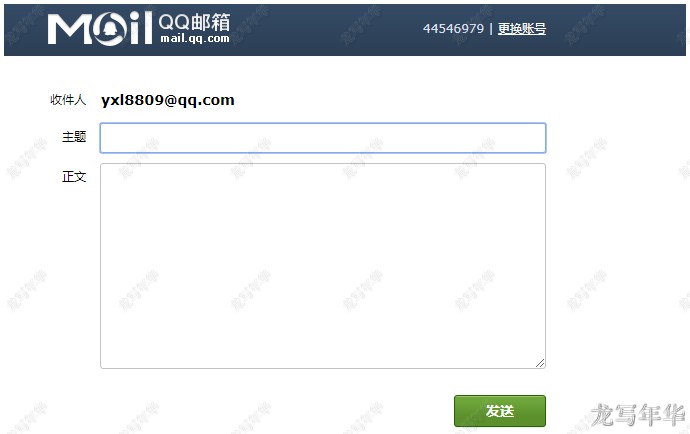
Task: Click the account number 44546979
Action: point(453,29)
